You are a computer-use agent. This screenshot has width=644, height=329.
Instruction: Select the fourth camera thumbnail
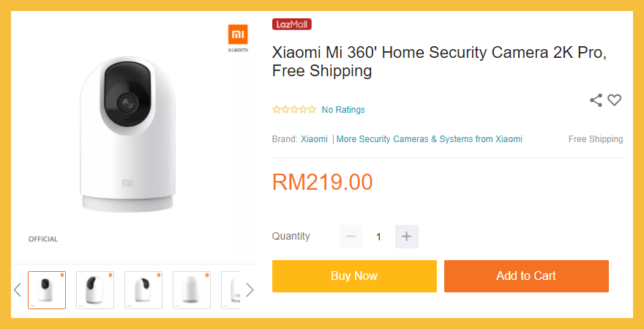click(x=192, y=290)
